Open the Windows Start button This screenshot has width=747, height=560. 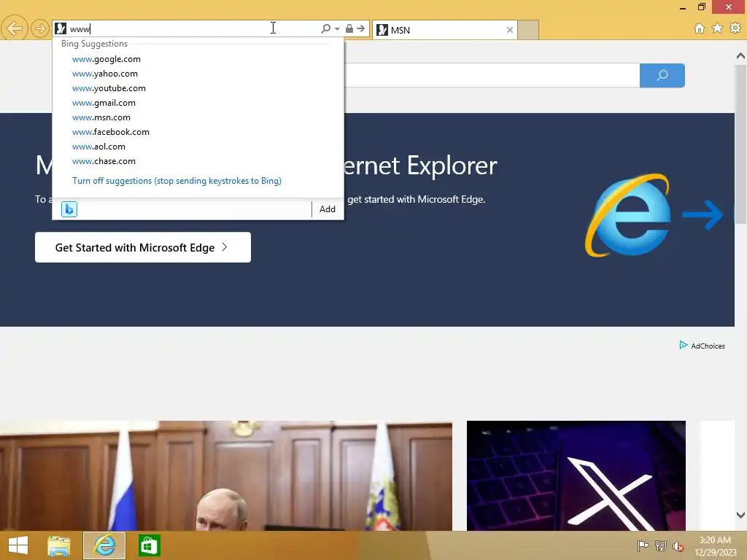[18, 545]
